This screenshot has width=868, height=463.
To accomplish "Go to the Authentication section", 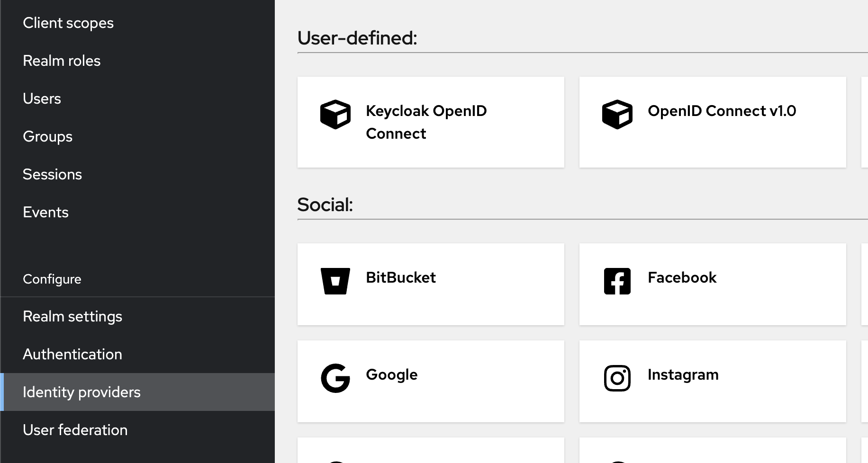I will 137,354.
